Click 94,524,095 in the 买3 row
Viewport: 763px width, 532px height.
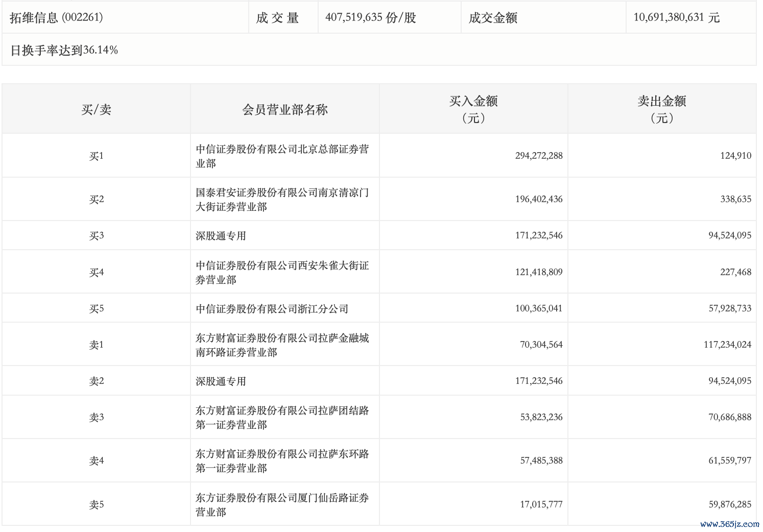(730, 235)
